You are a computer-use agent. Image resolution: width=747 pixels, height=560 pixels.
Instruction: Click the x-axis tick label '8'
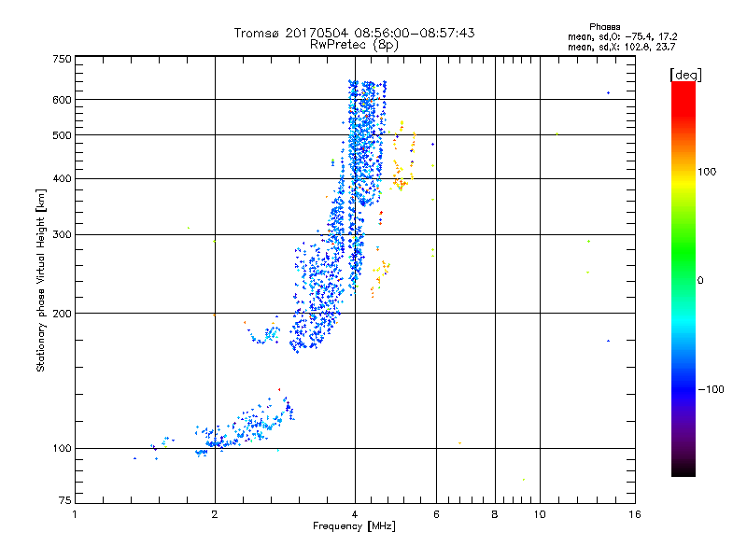tap(495, 514)
